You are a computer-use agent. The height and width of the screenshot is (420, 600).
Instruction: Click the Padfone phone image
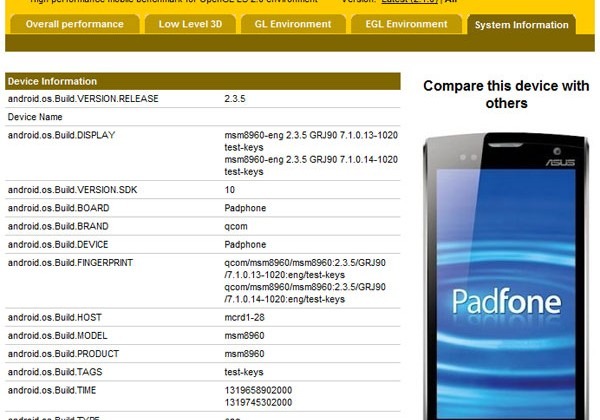[506, 276]
